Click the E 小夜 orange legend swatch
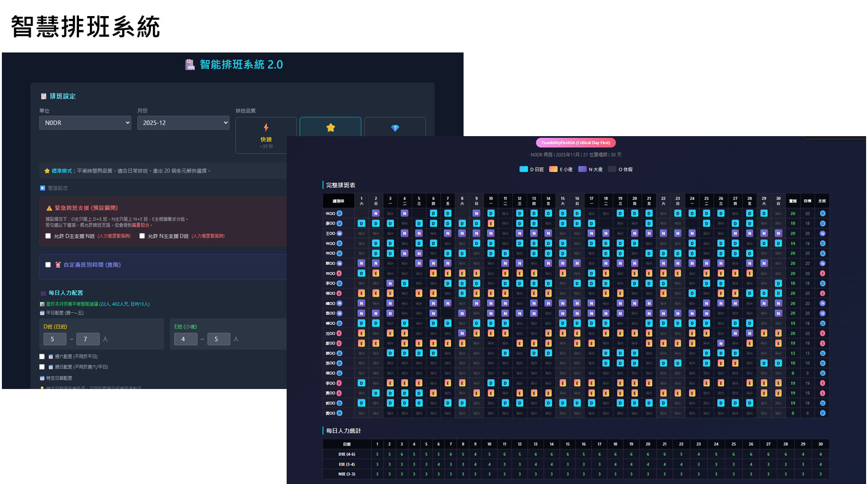 point(553,169)
